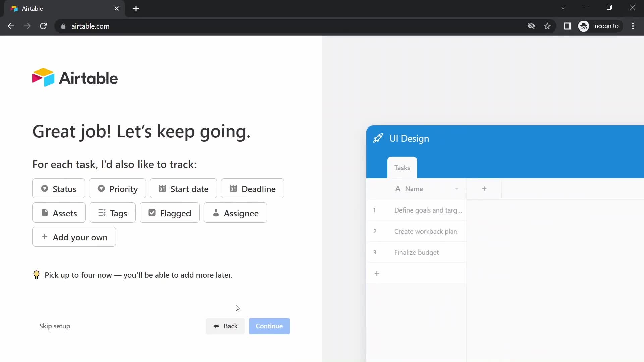Toggle the Priority option on
The height and width of the screenshot is (362, 644).
coord(117,188)
